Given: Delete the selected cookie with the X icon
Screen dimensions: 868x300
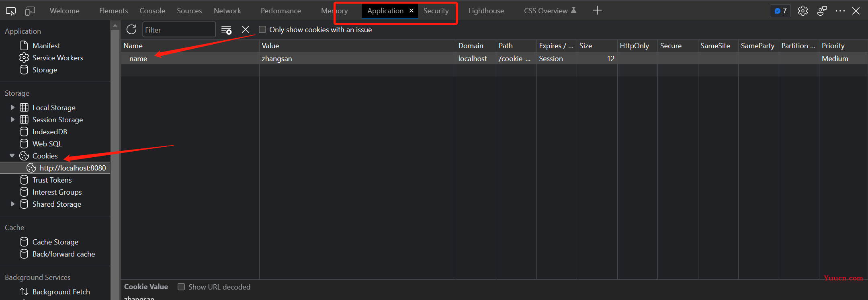Looking at the screenshot, I should click(x=246, y=29).
